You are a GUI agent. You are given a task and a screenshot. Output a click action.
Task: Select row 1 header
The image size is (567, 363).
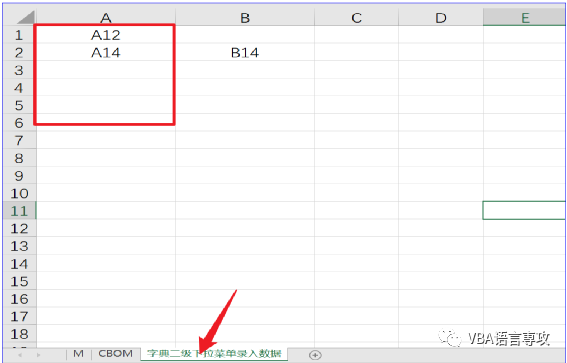click(19, 35)
